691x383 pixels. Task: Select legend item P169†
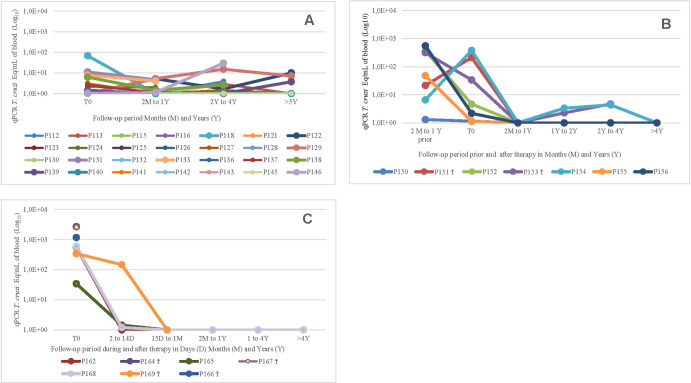140,374
